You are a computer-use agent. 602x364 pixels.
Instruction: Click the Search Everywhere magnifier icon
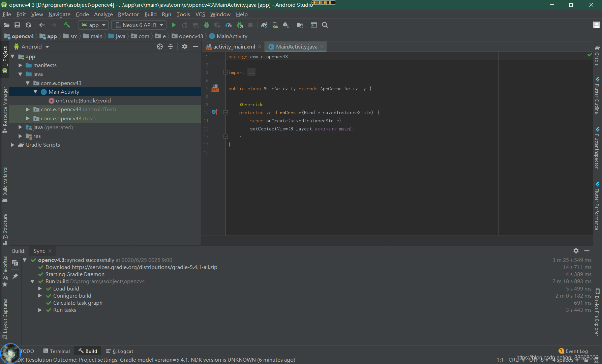(325, 25)
